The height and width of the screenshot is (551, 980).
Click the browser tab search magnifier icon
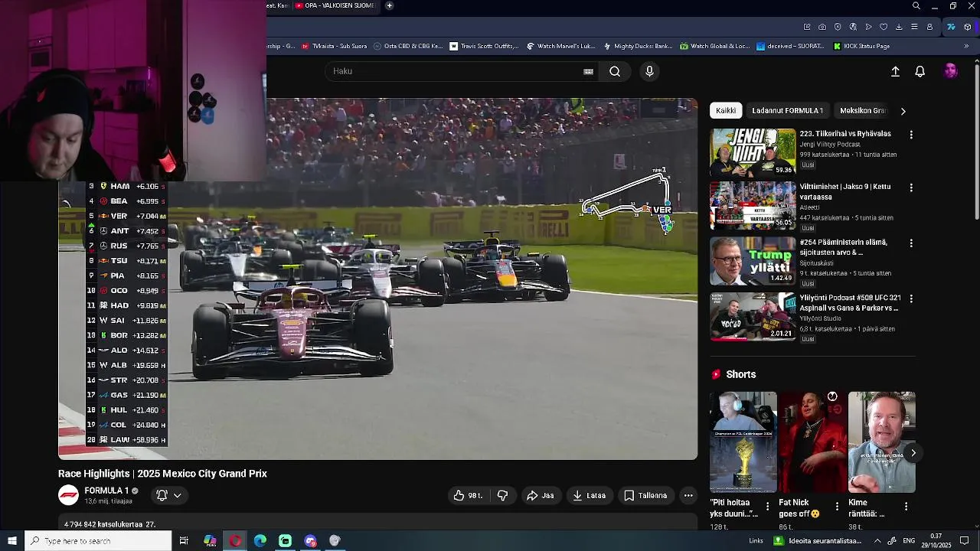(x=916, y=6)
